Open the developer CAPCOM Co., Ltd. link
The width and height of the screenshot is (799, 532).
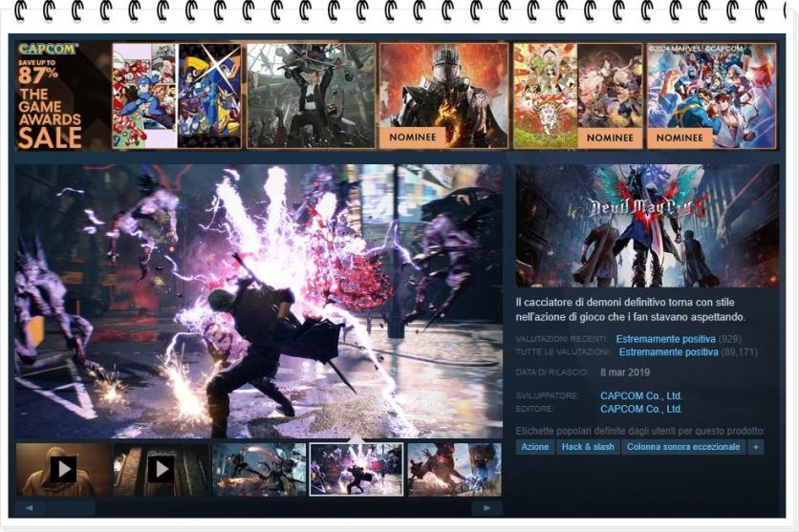pos(640,396)
